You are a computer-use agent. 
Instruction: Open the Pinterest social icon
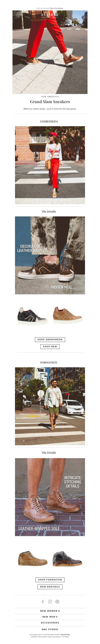57,602
